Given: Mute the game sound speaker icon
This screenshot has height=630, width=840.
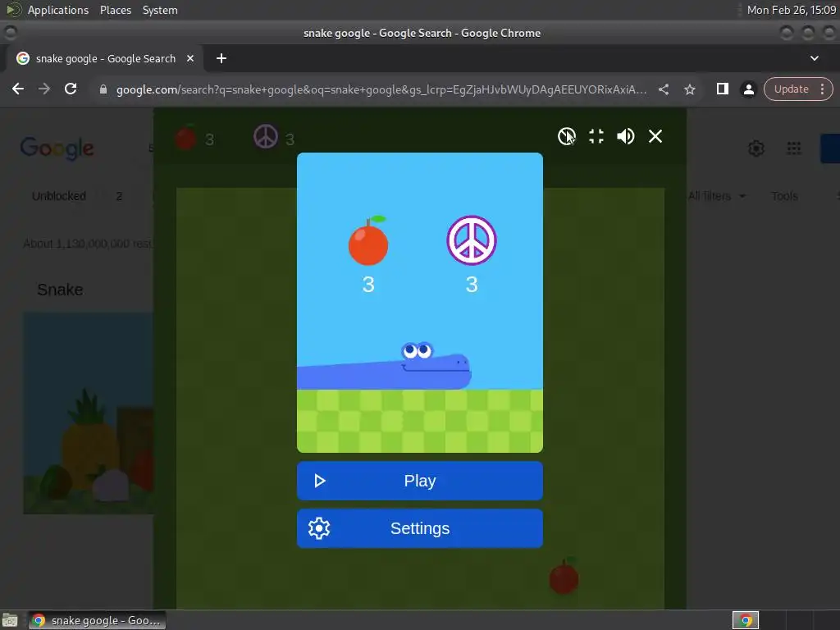Looking at the screenshot, I should tap(625, 136).
